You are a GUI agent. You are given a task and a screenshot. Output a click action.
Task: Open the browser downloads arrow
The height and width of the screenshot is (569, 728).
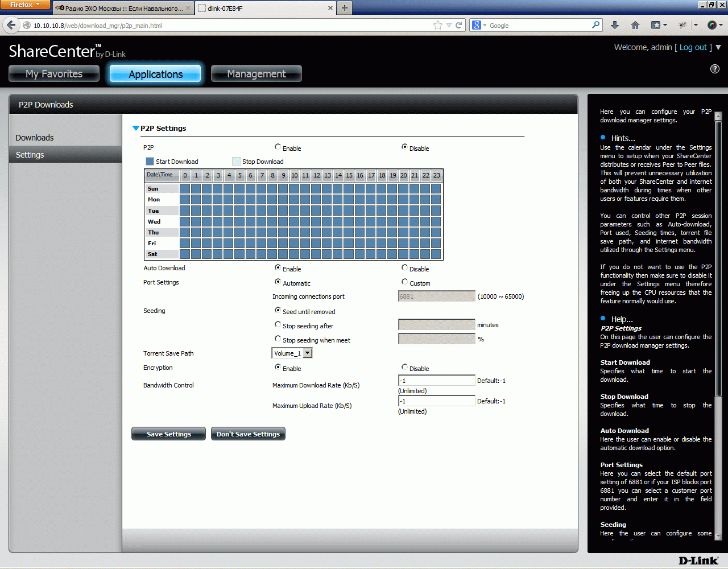pos(615,25)
